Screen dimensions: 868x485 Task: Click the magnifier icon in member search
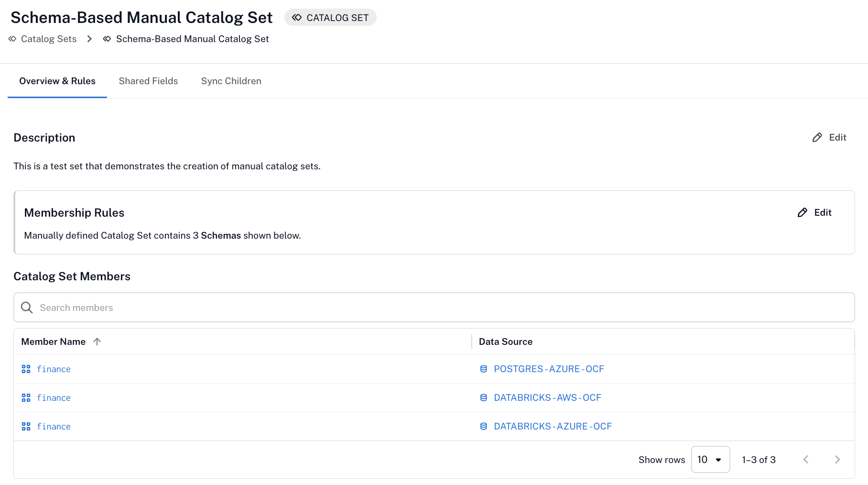(27, 308)
